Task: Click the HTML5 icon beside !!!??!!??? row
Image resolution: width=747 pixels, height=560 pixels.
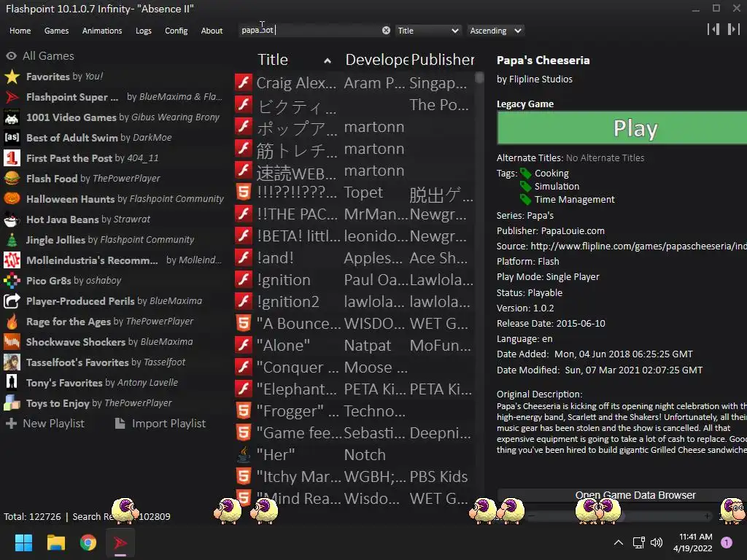Action: pos(244,192)
